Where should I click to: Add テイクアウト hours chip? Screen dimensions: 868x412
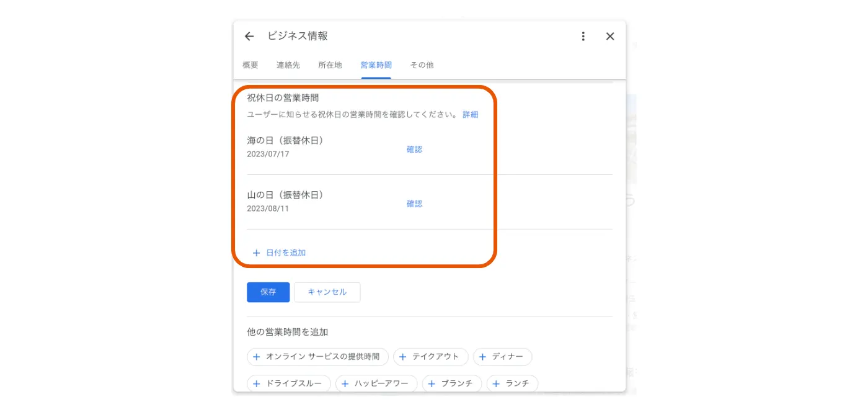click(431, 357)
